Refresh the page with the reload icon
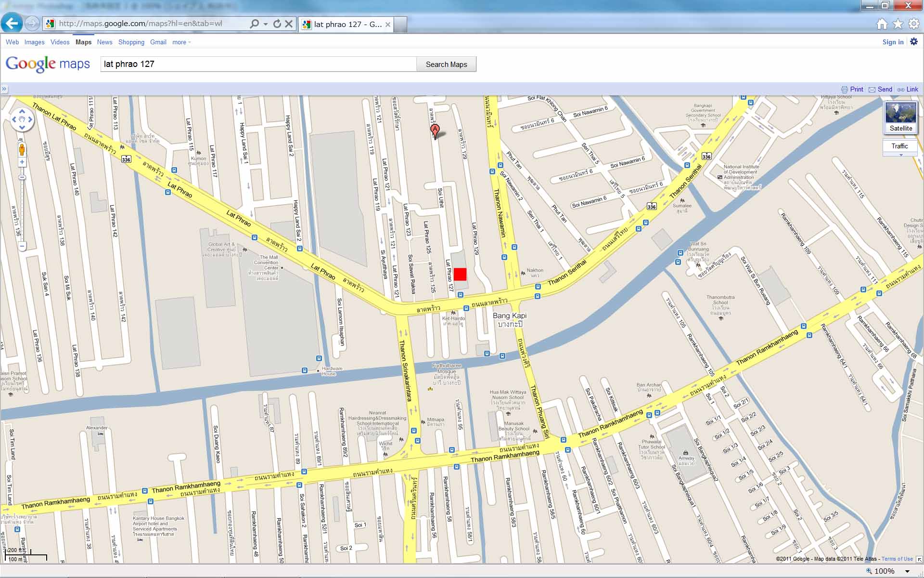Screen dimensions: 924x578 point(277,24)
